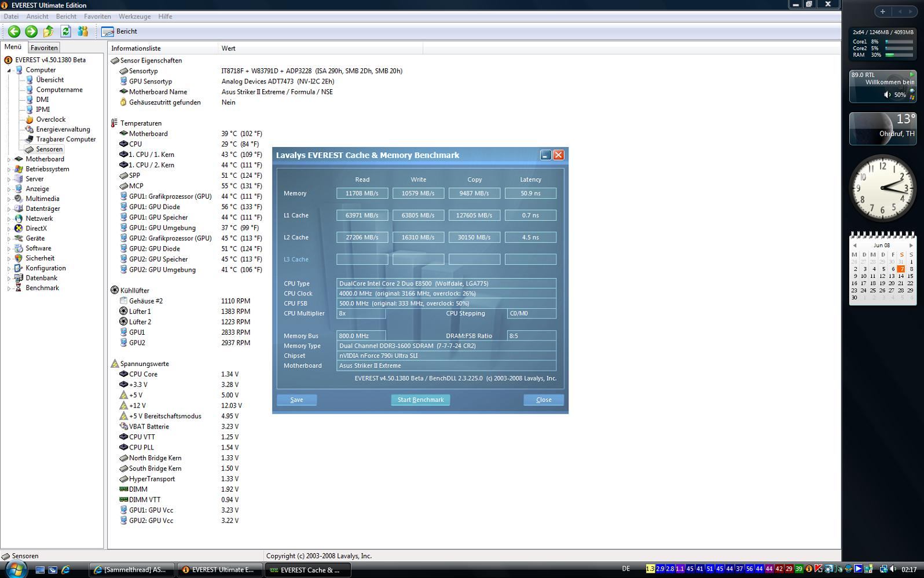The width and height of the screenshot is (924, 578).
Task: Open the Hilfe menu
Action: coord(165,16)
